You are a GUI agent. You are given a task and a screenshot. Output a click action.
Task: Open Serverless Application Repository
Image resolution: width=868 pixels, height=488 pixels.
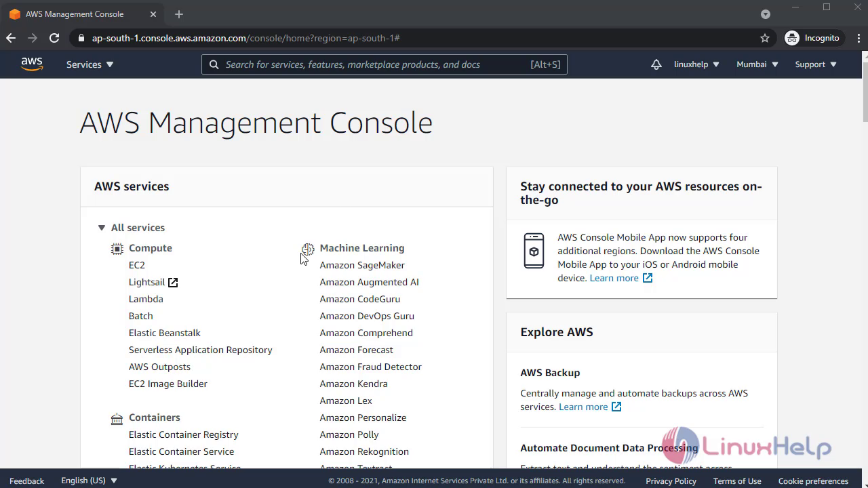tap(201, 350)
